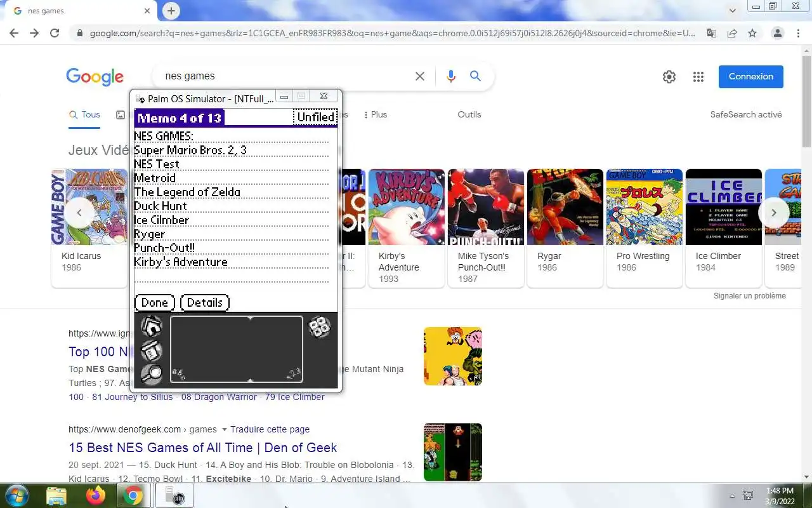Tap the Palm OS Menu silkscreen icon
The image size is (812, 508).
coord(151,350)
